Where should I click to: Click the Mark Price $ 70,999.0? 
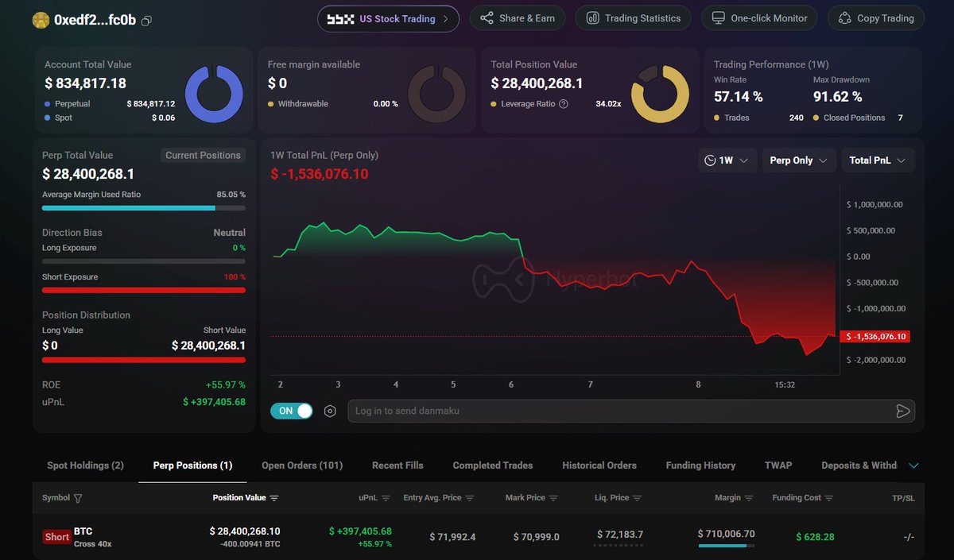(536, 537)
